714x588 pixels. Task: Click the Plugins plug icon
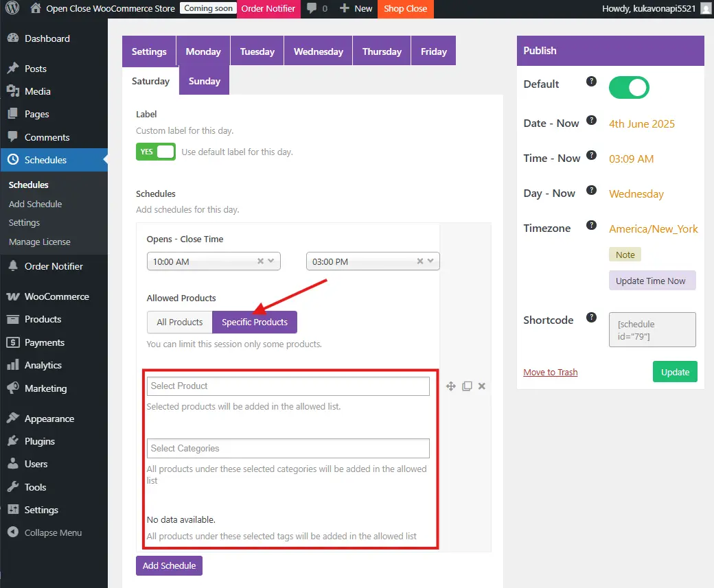(x=13, y=441)
